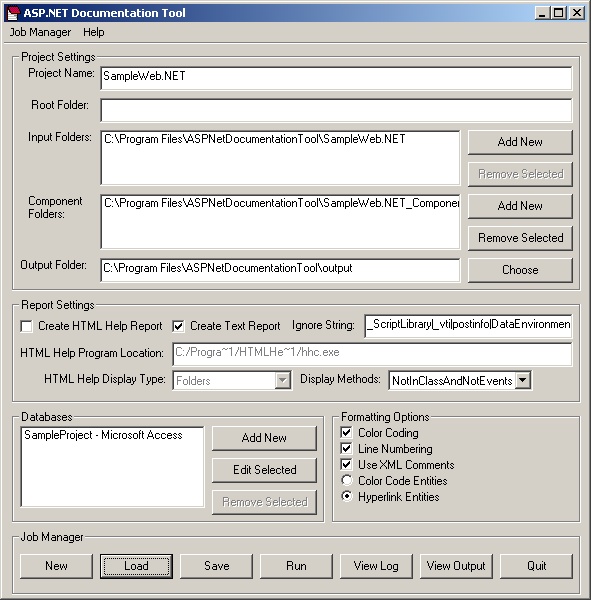The height and width of the screenshot is (600, 591).
Task: Select SampleProject - Microsoft Access database entry
Action: [103, 435]
